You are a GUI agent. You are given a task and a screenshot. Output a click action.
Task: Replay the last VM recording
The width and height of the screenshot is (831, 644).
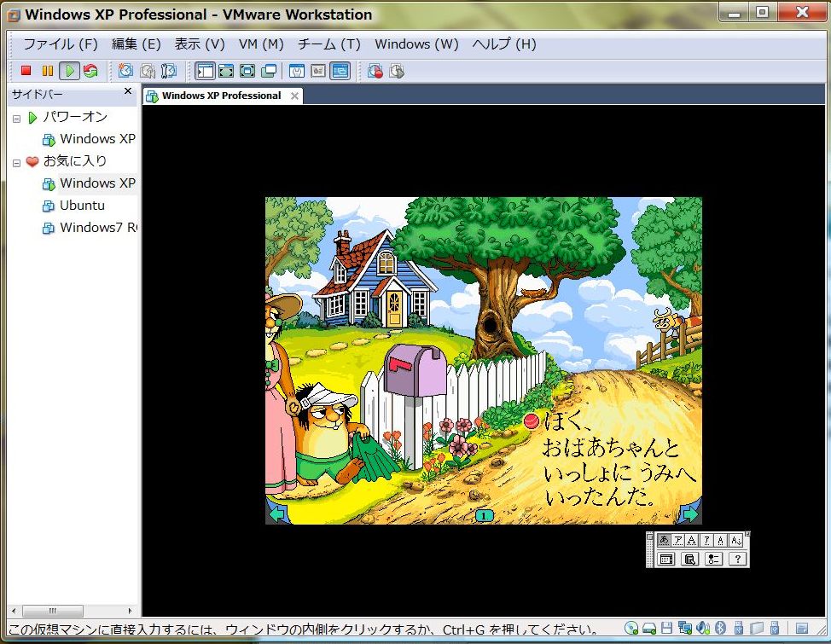pos(397,71)
